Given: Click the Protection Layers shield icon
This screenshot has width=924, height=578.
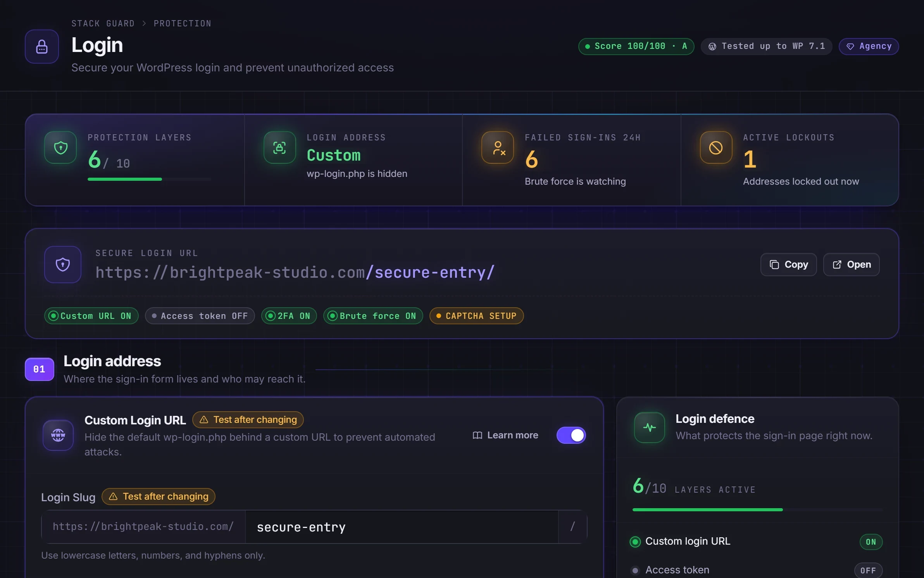Looking at the screenshot, I should (x=60, y=147).
